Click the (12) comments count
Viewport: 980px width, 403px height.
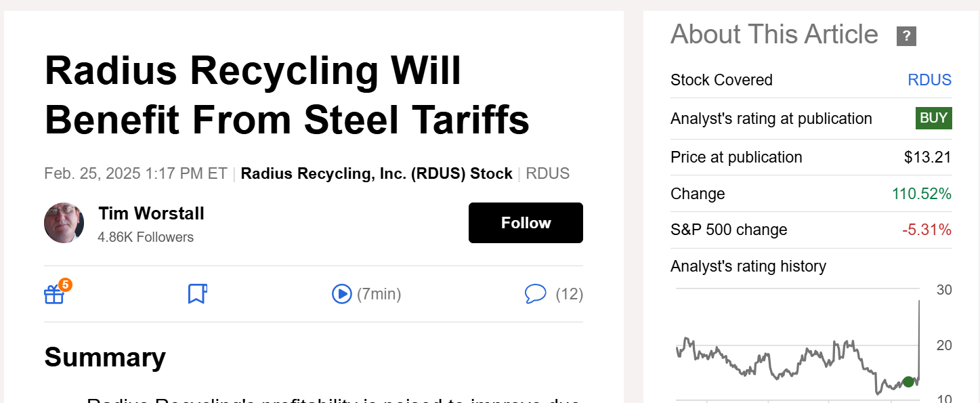[x=569, y=294]
